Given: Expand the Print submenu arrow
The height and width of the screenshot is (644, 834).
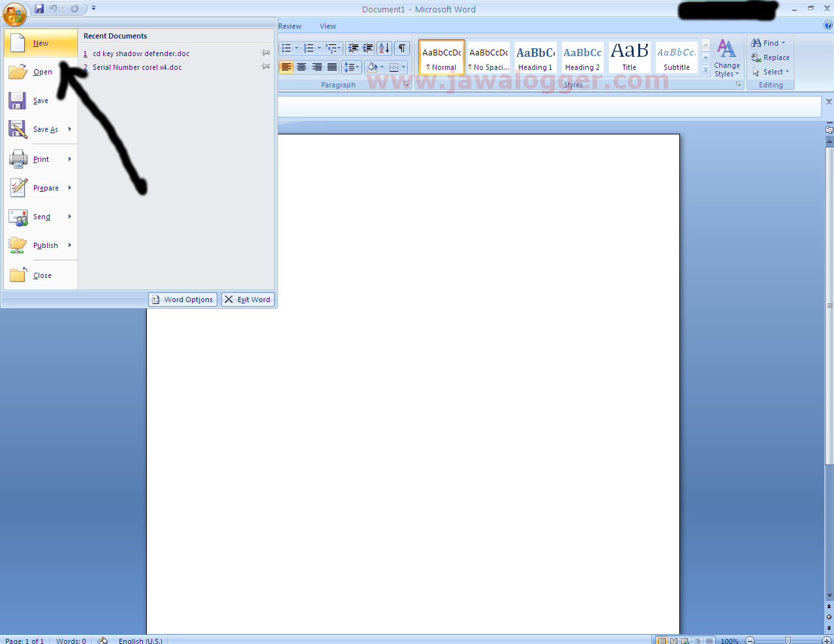Looking at the screenshot, I should pos(70,159).
